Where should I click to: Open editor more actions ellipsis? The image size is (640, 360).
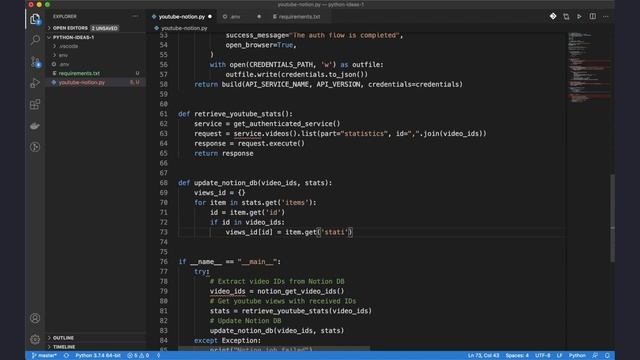point(606,17)
